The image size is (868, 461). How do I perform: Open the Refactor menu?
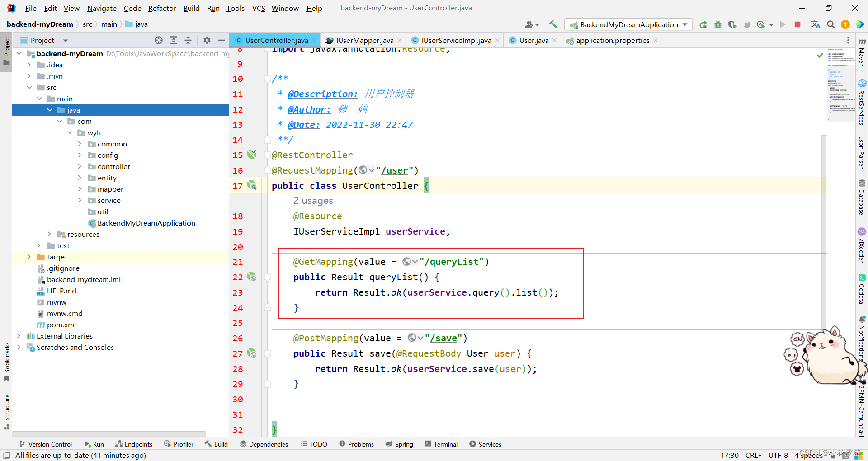[162, 8]
